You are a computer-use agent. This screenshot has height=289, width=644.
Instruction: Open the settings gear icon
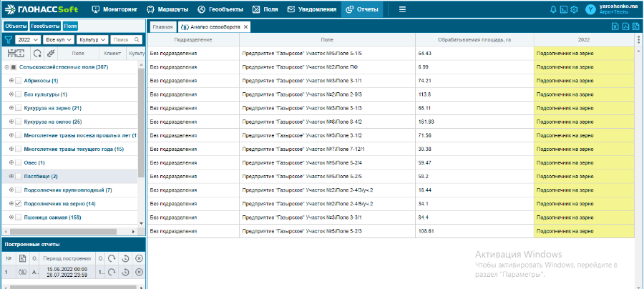[575, 9]
